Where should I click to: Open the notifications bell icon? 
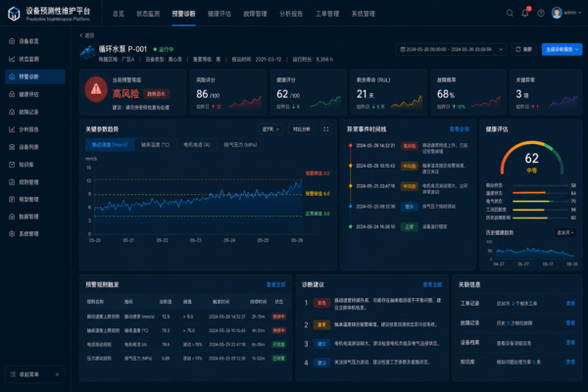click(x=525, y=14)
